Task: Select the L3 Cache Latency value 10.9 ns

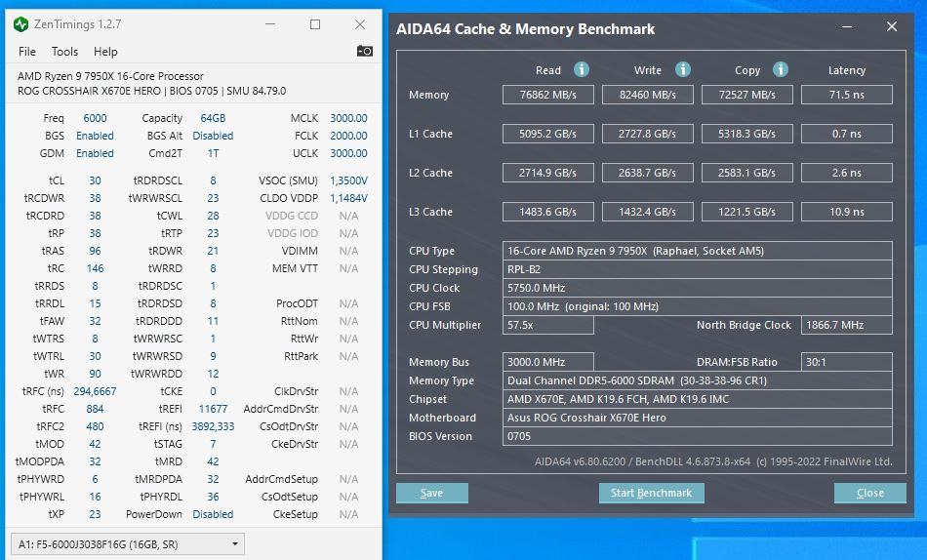Action: pyautogui.click(x=847, y=212)
